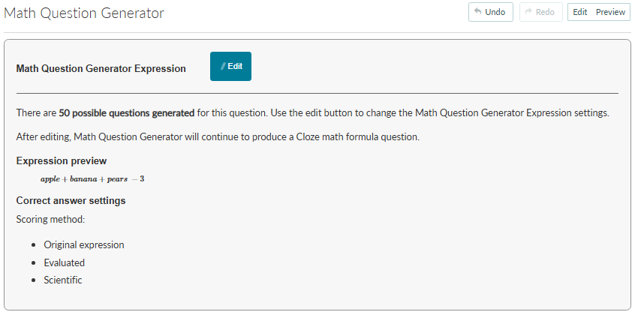The height and width of the screenshot is (318, 644).
Task: Click the Undo arrow icon
Action: pos(477,12)
